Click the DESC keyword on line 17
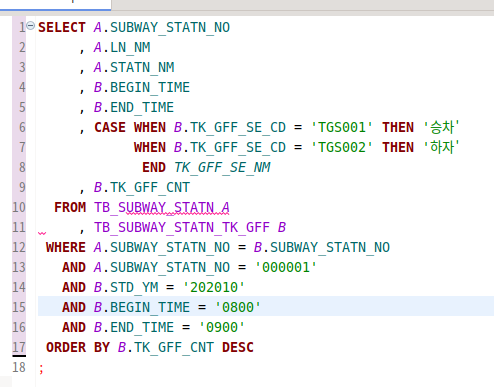The height and width of the screenshot is (387, 494). pos(238,347)
